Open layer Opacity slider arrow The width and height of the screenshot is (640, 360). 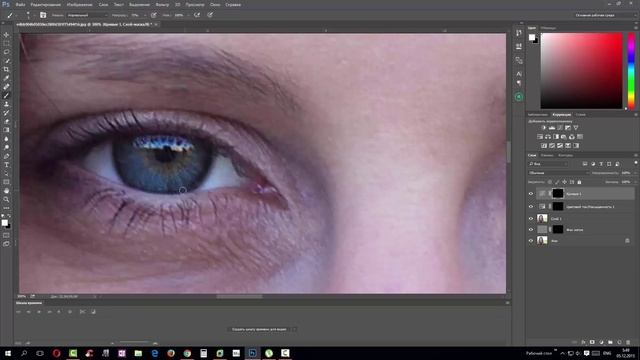point(636,173)
